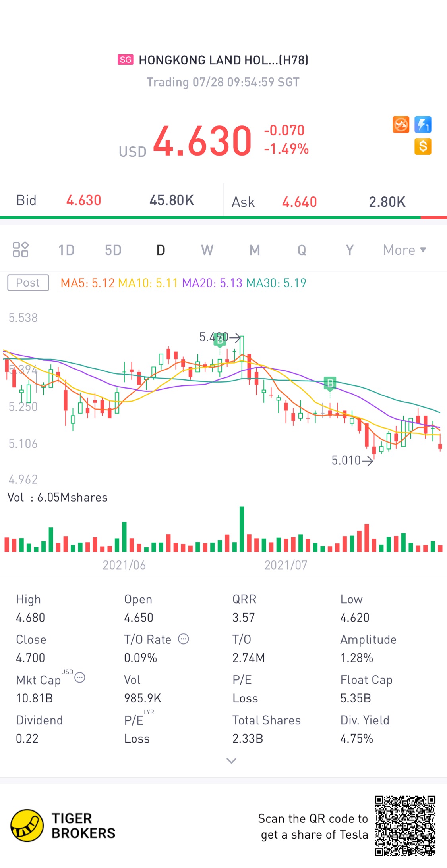Switch to the 1D chart tab
The width and height of the screenshot is (447, 868).
click(x=66, y=250)
